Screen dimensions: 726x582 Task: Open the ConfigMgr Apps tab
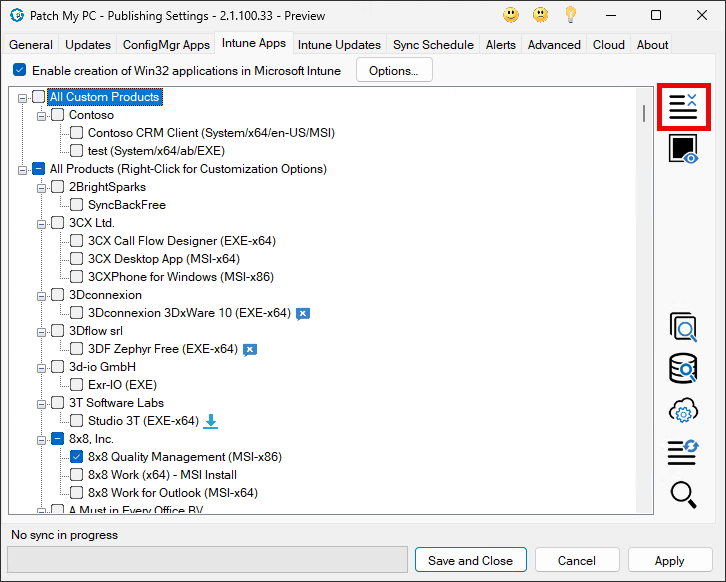coord(167,45)
